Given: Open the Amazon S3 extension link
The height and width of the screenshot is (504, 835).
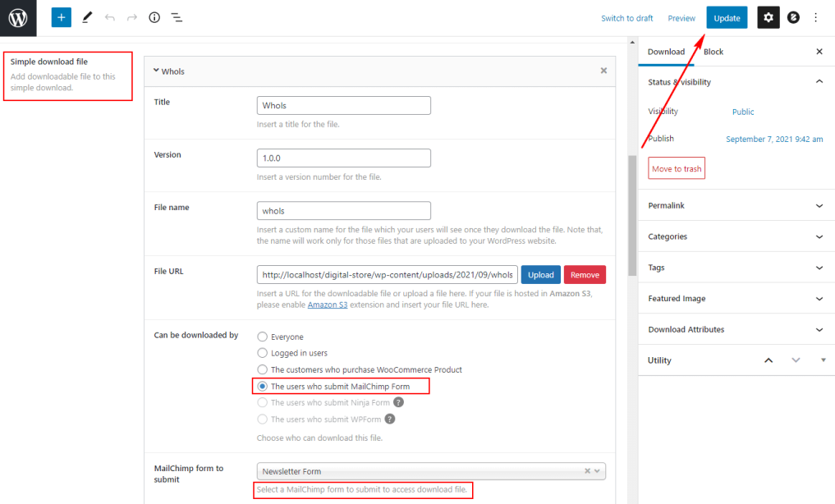Looking at the screenshot, I should tap(328, 305).
